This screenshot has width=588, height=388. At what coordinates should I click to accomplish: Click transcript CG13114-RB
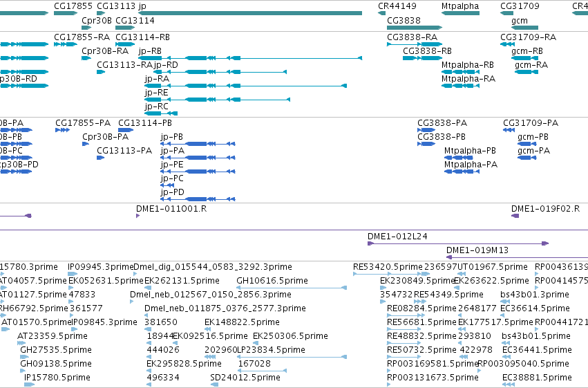point(125,44)
